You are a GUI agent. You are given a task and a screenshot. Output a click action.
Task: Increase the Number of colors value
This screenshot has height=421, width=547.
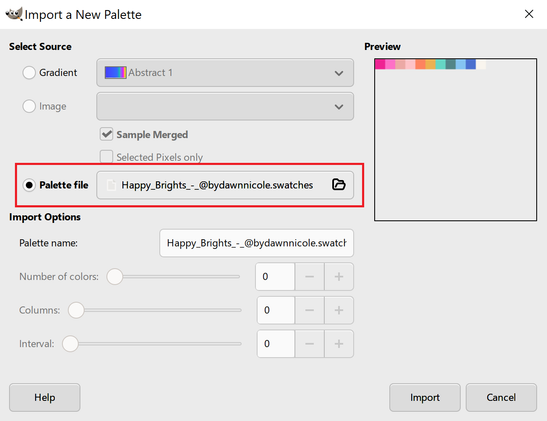(x=339, y=277)
